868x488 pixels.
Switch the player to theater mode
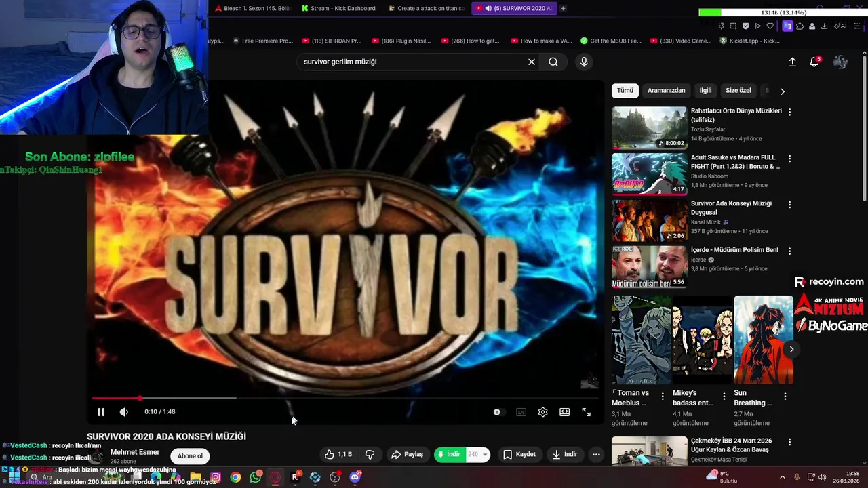[x=564, y=412]
